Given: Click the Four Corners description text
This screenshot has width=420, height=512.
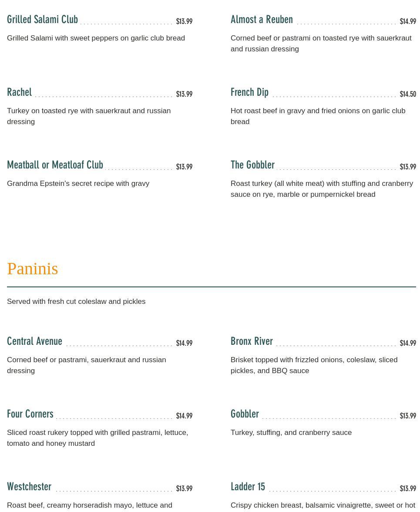Looking at the screenshot, I should pyautogui.click(x=97, y=438).
